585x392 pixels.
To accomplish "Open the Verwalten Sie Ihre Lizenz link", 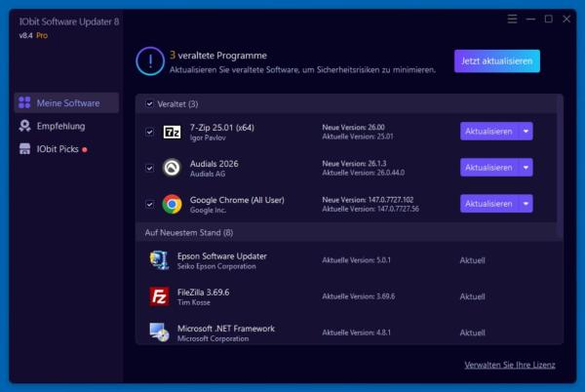I will (510, 365).
